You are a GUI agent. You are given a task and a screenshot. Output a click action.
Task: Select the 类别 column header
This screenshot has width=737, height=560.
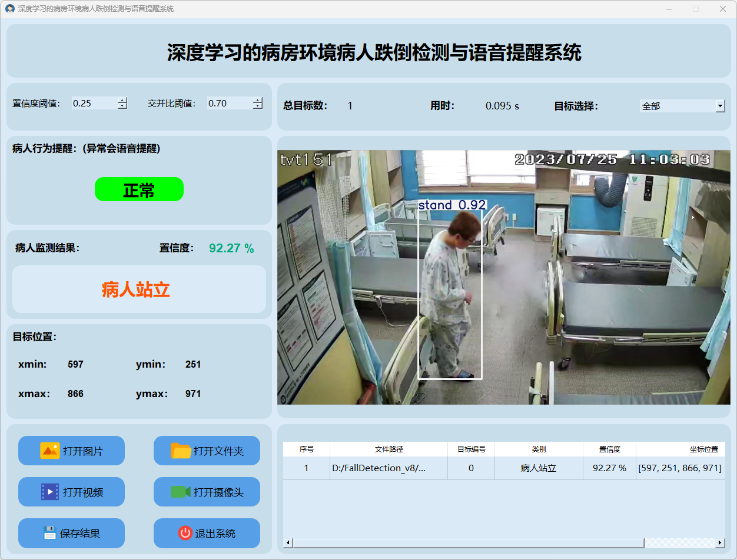tap(538, 449)
